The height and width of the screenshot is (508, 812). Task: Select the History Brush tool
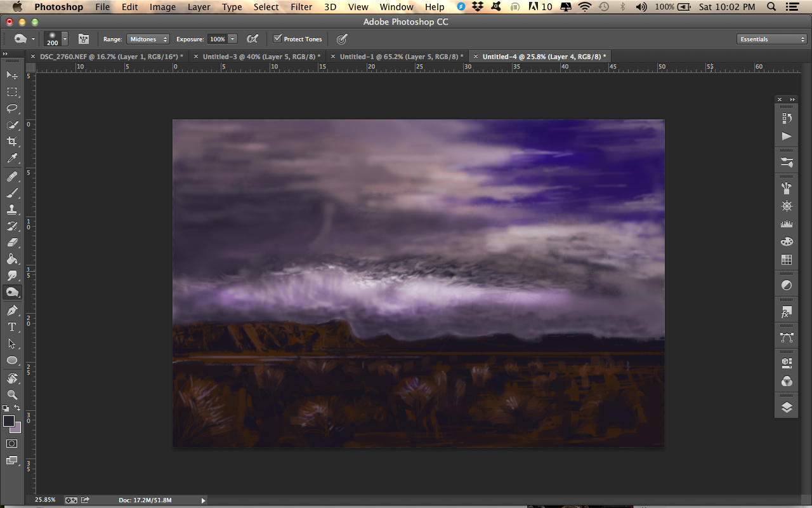click(12, 226)
